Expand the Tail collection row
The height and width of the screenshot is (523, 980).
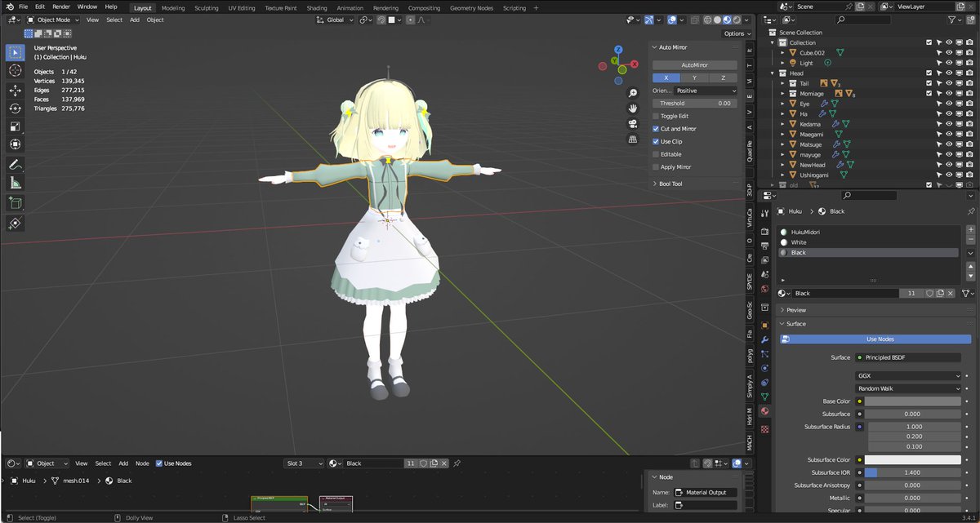coord(782,83)
